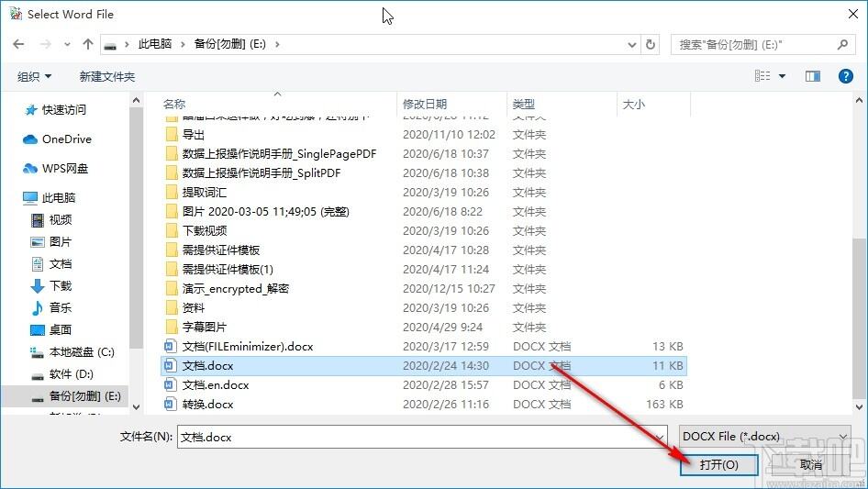The image size is (868, 489).
Task: Select WPS网盘 in navigation pane
Action: coord(55,169)
